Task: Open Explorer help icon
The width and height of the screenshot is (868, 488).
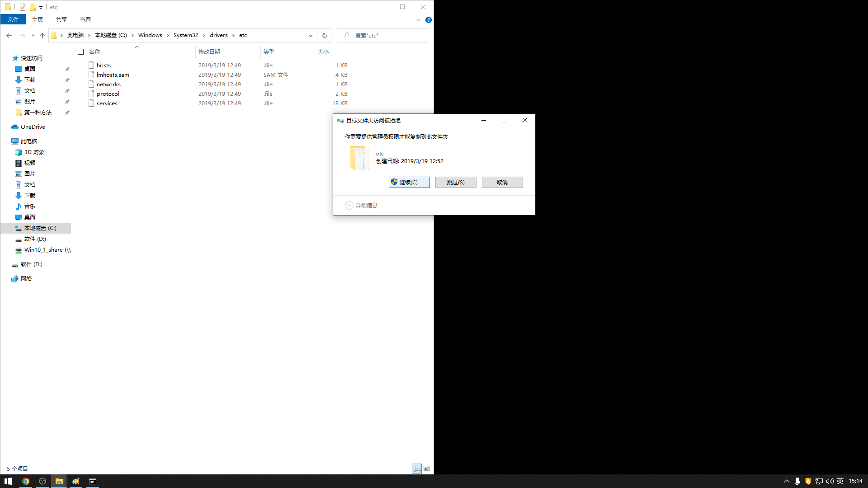Action: (x=429, y=20)
